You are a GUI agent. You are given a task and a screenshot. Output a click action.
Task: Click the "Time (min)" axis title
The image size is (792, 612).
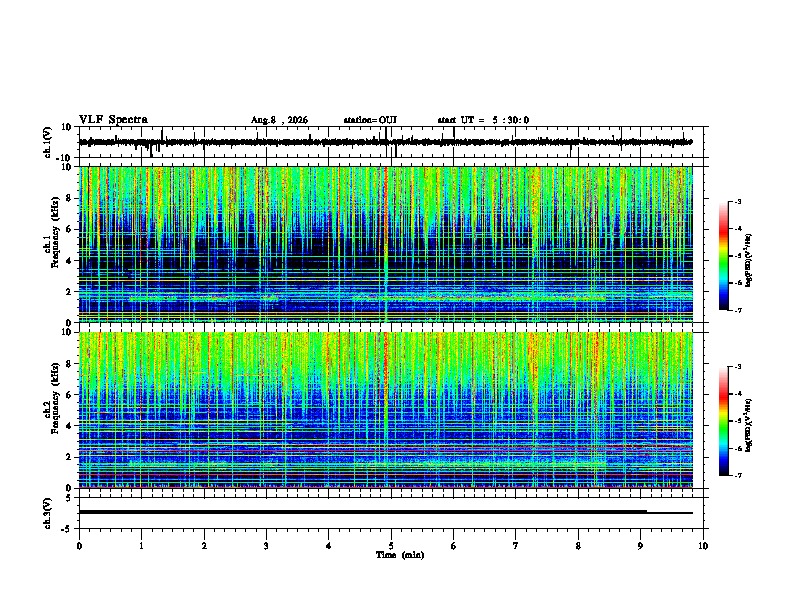point(400,555)
